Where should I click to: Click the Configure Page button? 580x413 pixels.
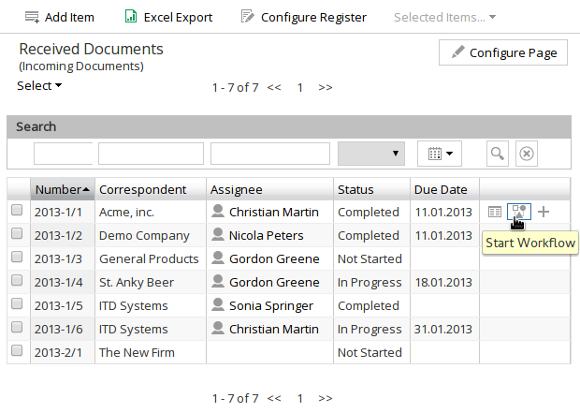[503, 53]
